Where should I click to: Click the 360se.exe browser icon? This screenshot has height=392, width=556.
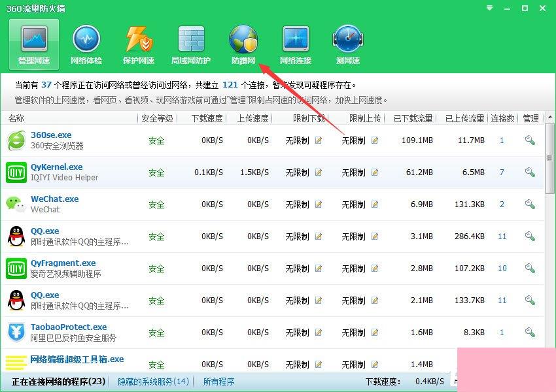(x=16, y=140)
